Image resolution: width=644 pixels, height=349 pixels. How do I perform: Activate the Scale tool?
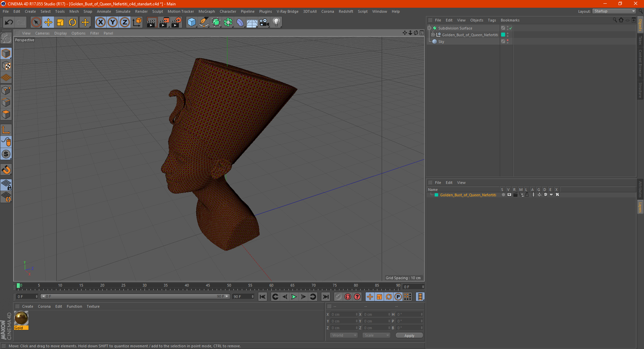point(60,22)
